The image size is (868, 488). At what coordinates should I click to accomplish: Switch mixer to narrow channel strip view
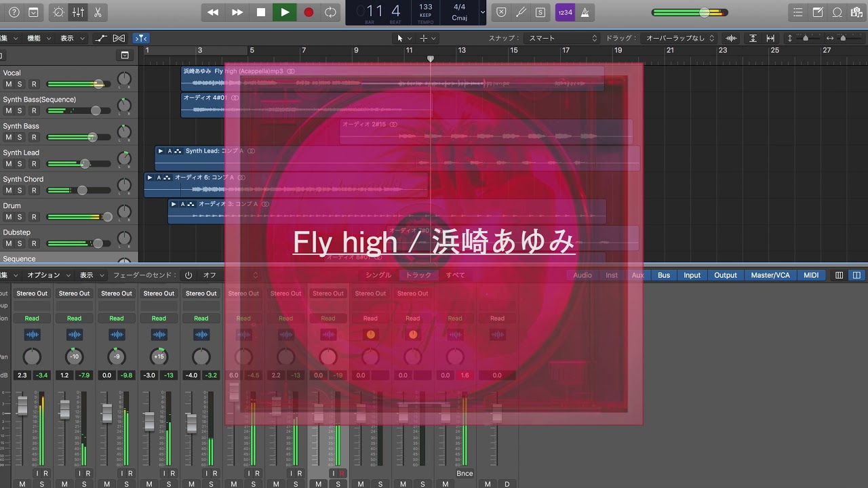(840, 275)
